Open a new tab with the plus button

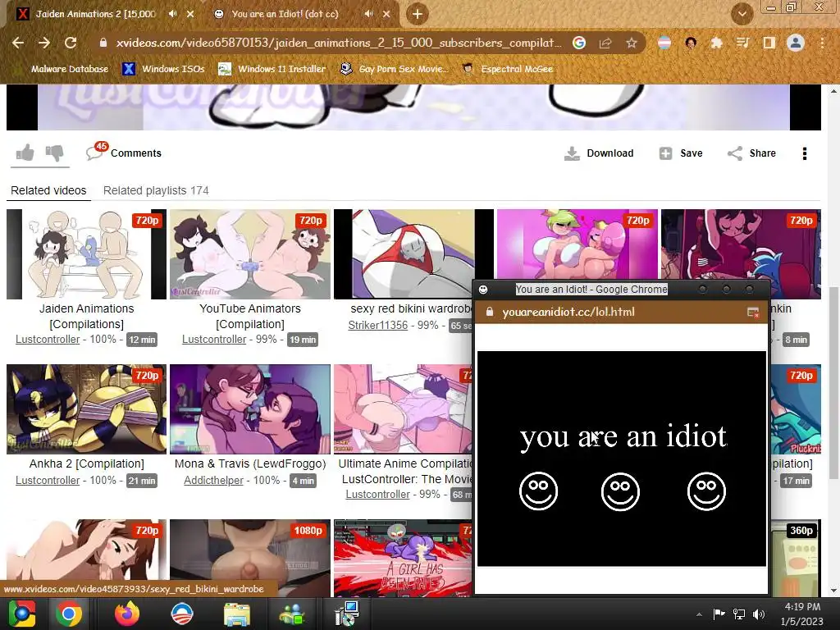coord(418,14)
